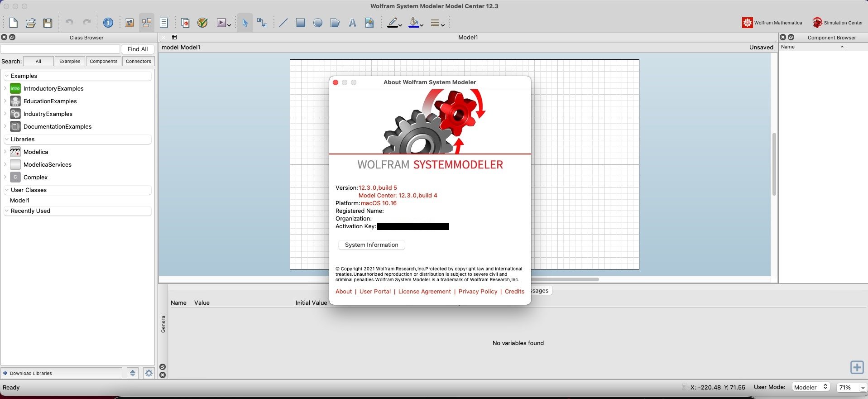Open the User Portal link

tap(375, 291)
